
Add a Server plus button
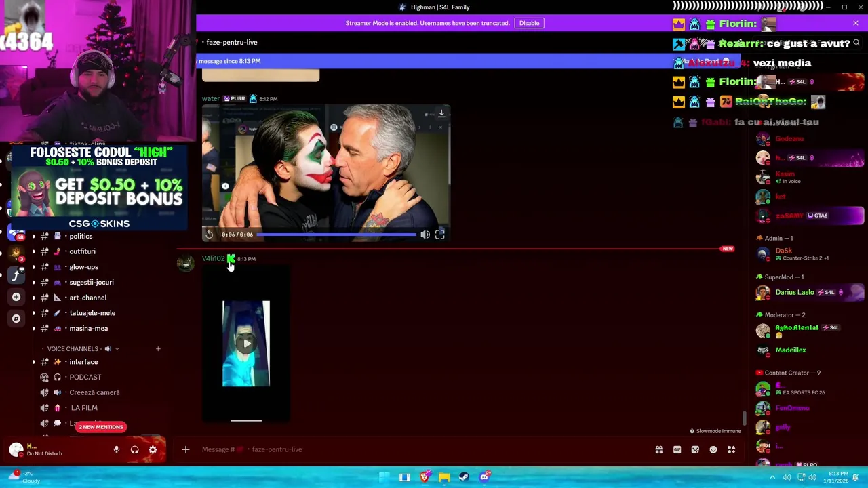pos(16,297)
